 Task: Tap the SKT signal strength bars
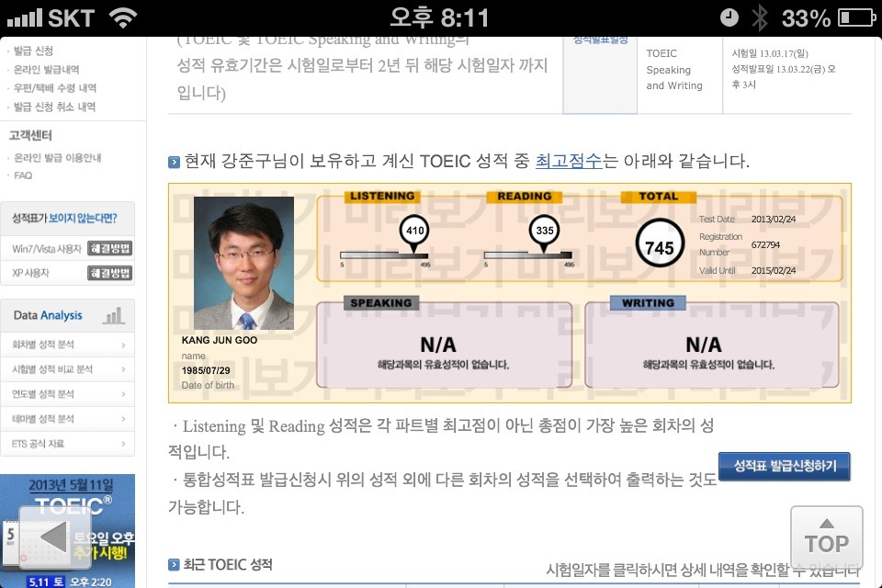pyautogui.click(x=24, y=18)
